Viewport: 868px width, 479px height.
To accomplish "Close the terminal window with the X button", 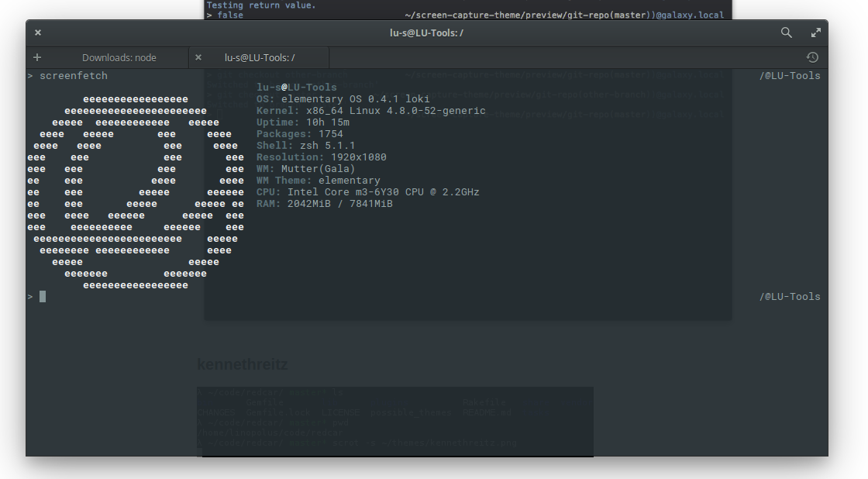I will tap(38, 33).
